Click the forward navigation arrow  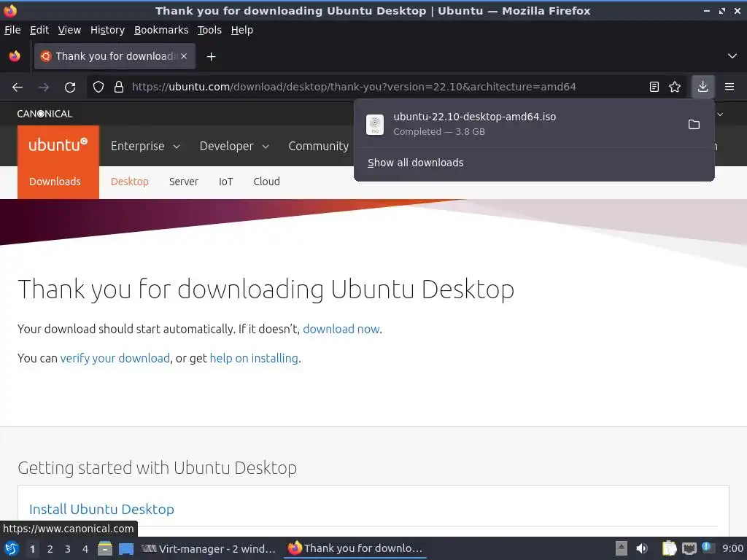coord(43,87)
